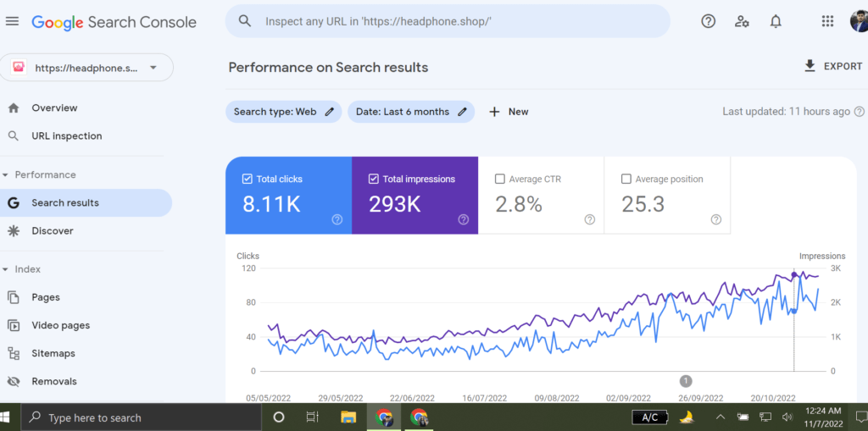Image resolution: width=868 pixels, height=431 pixels.
Task: Open user and permissions settings icon
Action: tap(742, 21)
